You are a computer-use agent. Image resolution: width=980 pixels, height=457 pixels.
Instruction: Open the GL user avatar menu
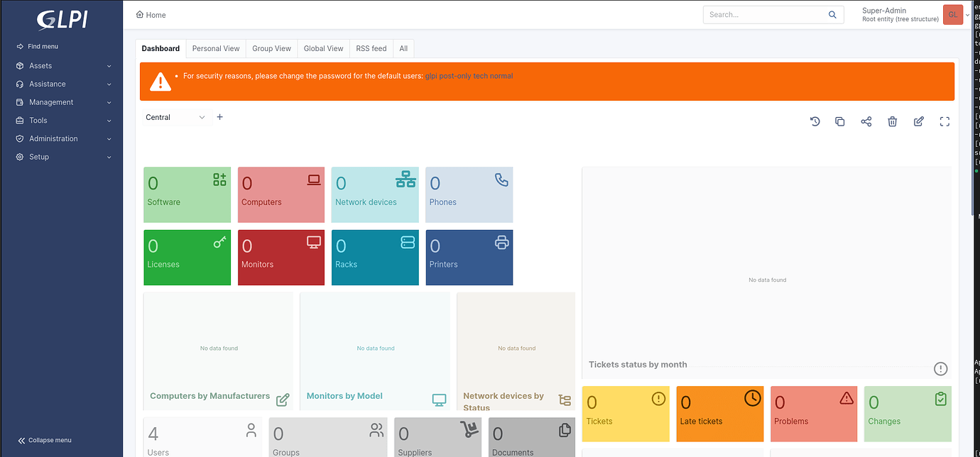953,14
